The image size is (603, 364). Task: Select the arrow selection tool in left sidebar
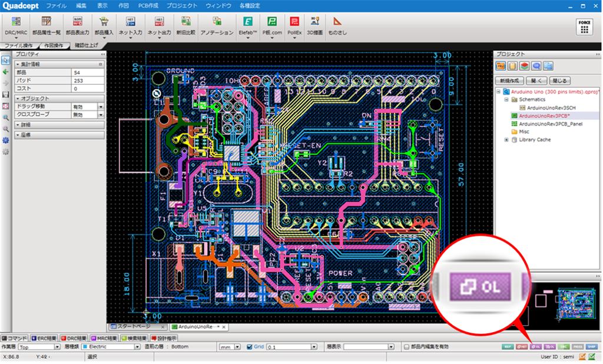pos(5,61)
